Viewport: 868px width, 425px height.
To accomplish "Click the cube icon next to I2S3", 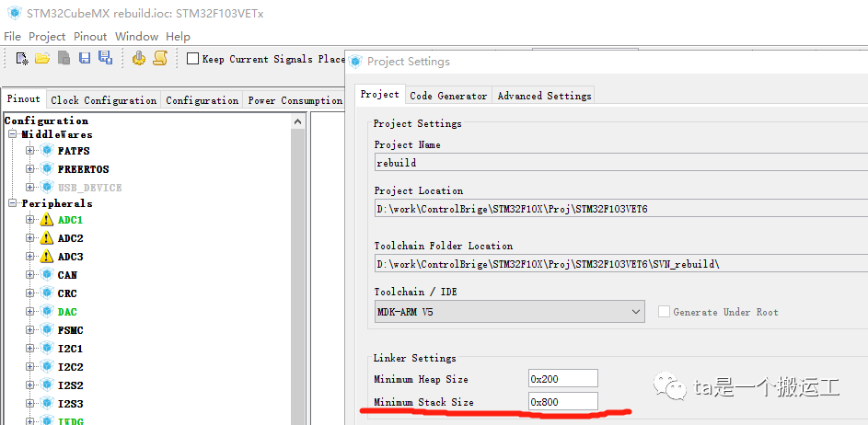I will pyautogui.click(x=47, y=404).
